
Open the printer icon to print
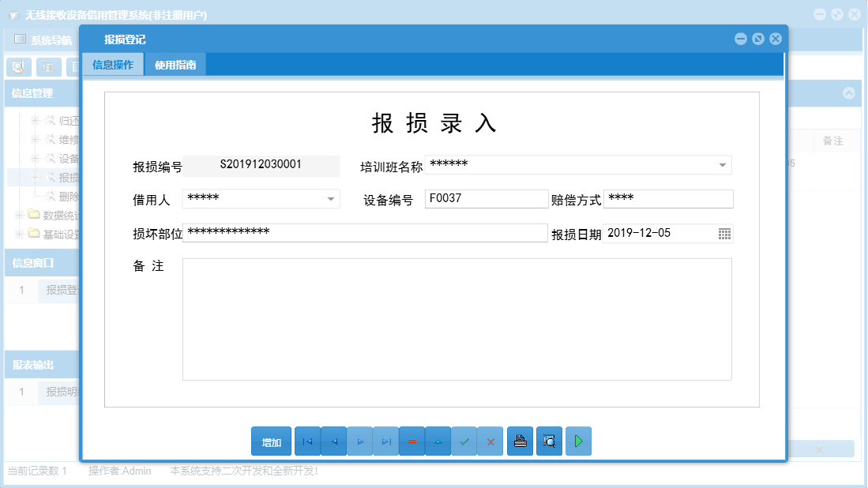point(520,441)
